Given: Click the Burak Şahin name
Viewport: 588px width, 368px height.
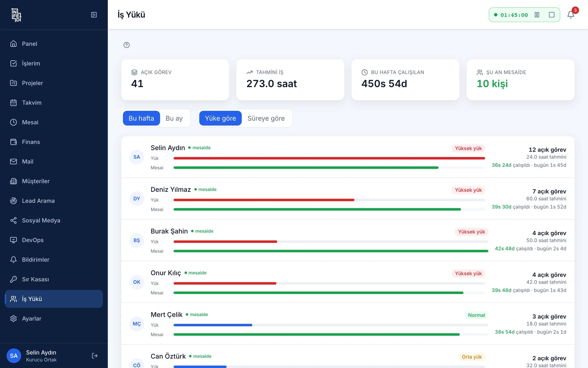Looking at the screenshot, I should (x=169, y=231).
